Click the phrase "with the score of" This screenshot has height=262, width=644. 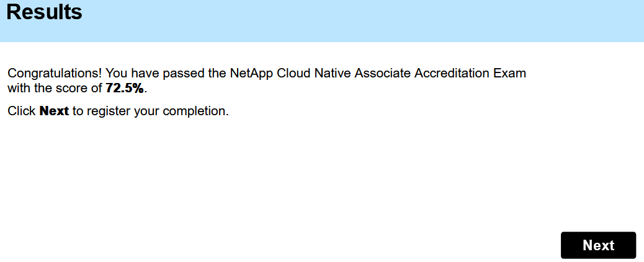coord(55,89)
